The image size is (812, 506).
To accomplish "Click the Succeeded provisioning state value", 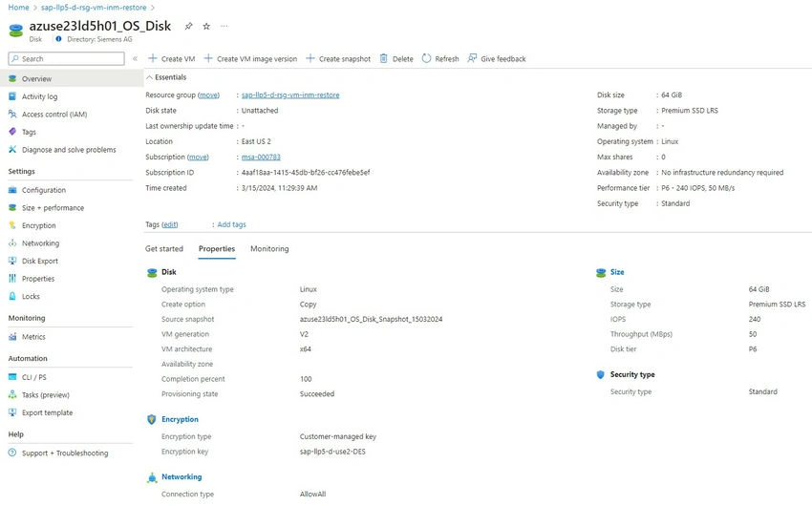I will click(317, 393).
